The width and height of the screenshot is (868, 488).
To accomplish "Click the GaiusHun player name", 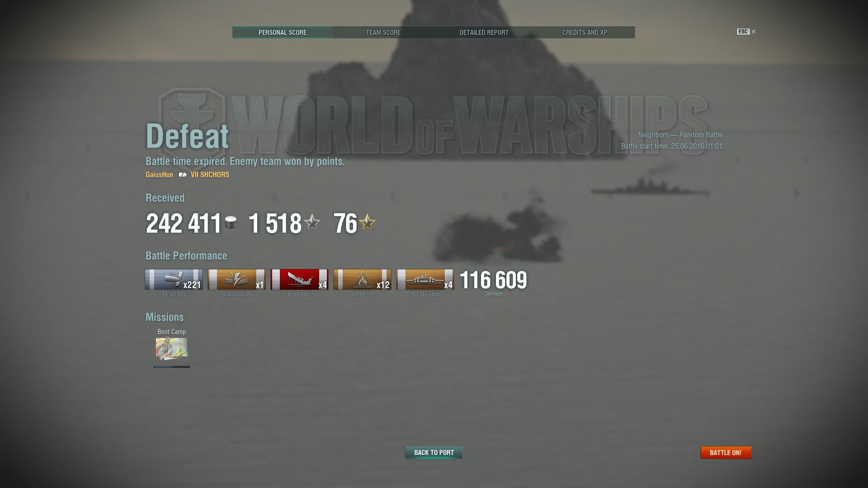I will 159,174.
